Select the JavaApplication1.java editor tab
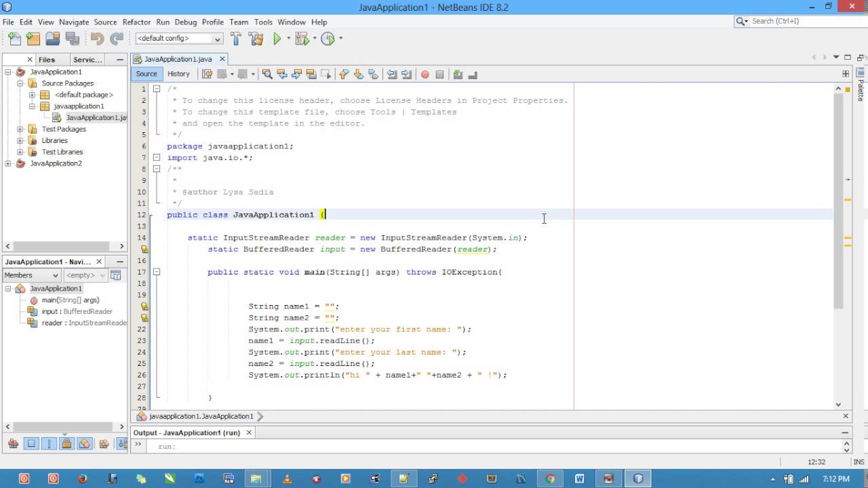868x488 pixels. pyautogui.click(x=178, y=59)
